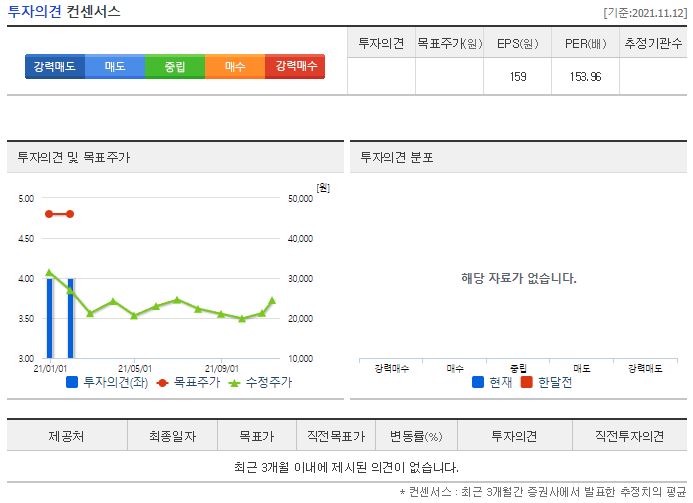Click the 21/05/01 x-axis label
The image size is (693, 503).
point(135,369)
